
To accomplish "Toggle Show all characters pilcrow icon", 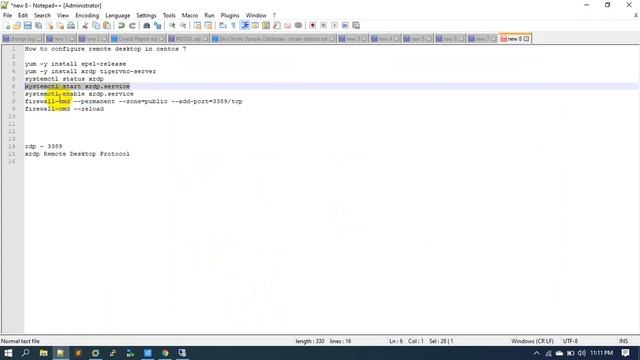I will point(233,25).
